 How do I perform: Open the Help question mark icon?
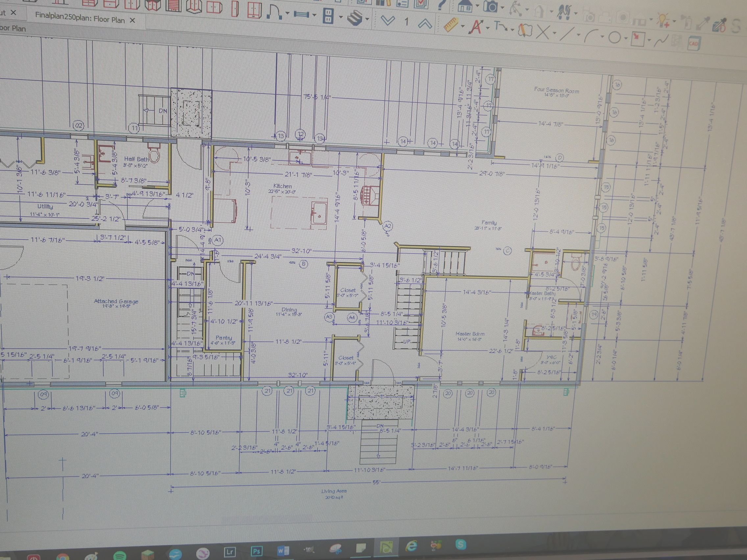click(442, 5)
